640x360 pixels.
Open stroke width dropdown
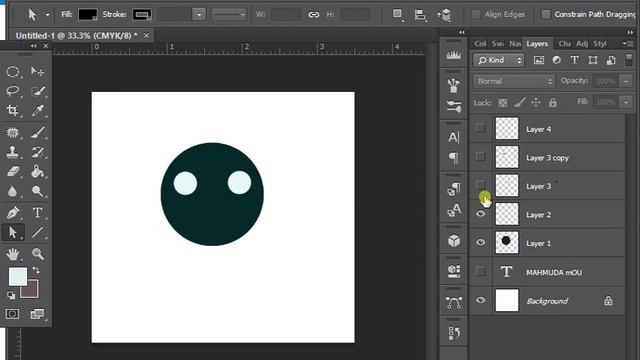[x=199, y=15]
